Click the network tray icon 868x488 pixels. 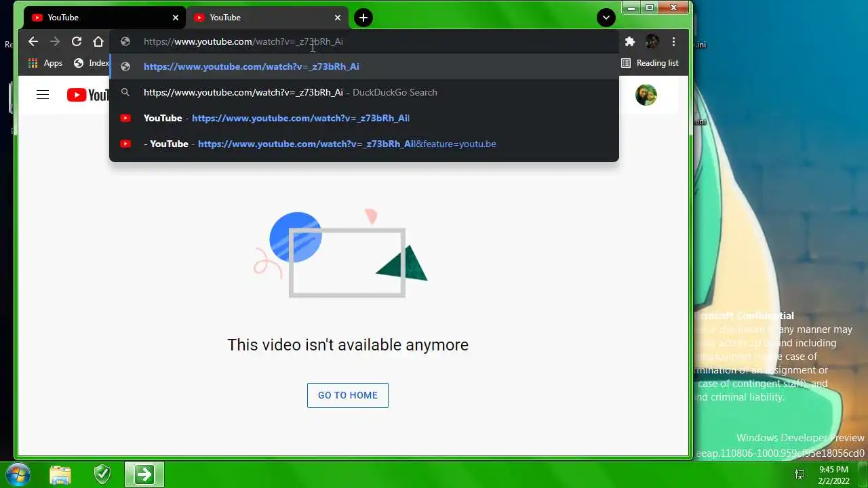(x=800, y=474)
